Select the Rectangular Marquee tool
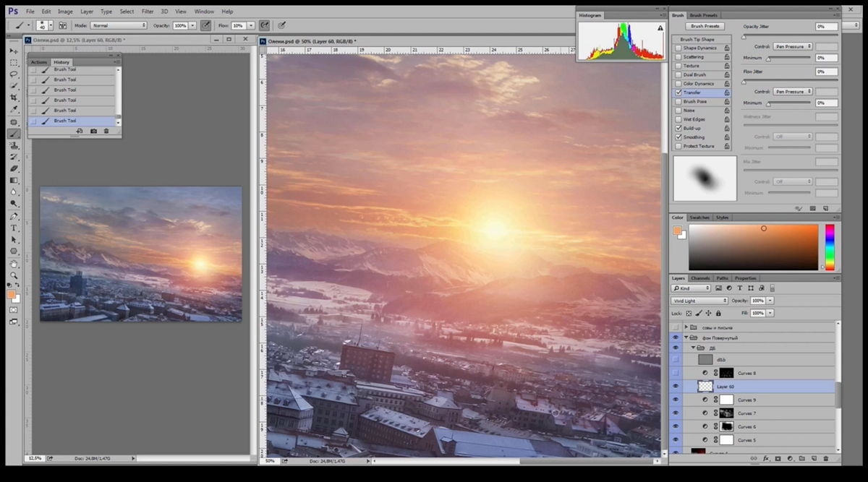 [14, 63]
